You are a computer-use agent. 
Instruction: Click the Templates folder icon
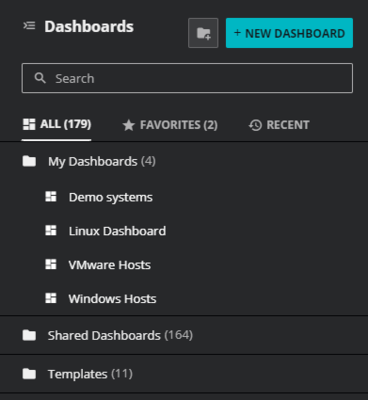pos(29,374)
